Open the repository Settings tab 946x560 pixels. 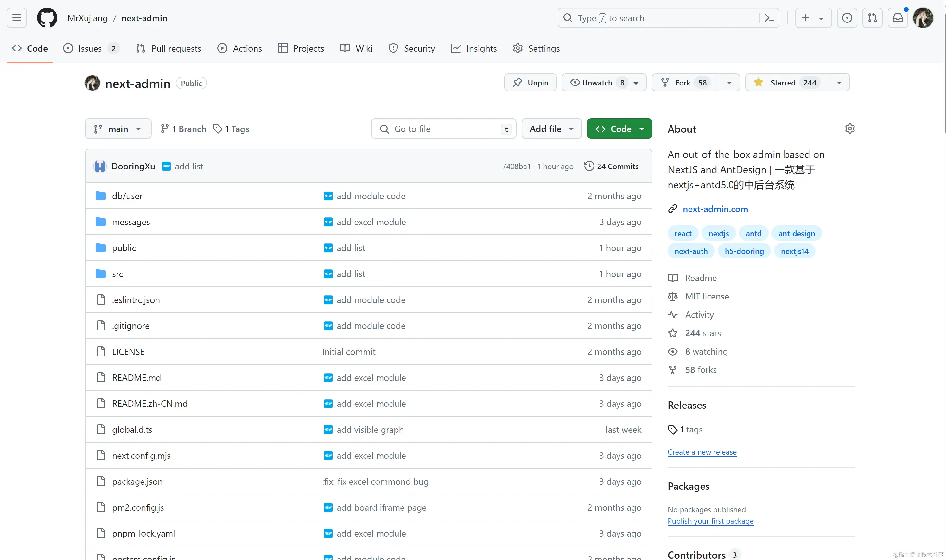point(536,48)
